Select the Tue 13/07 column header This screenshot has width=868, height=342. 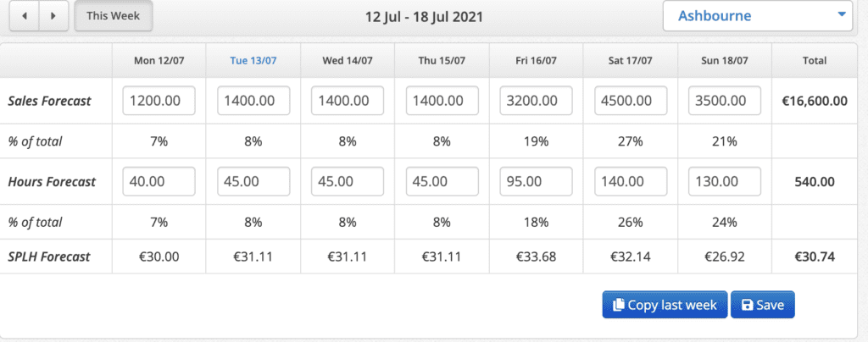253,61
